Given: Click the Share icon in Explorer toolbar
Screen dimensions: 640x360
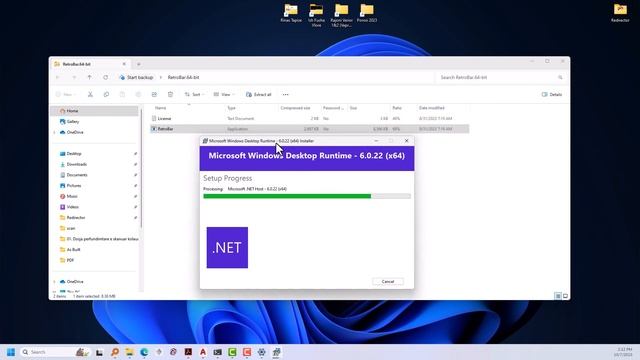Looking at the screenshot, I should [x=154, y=94].
